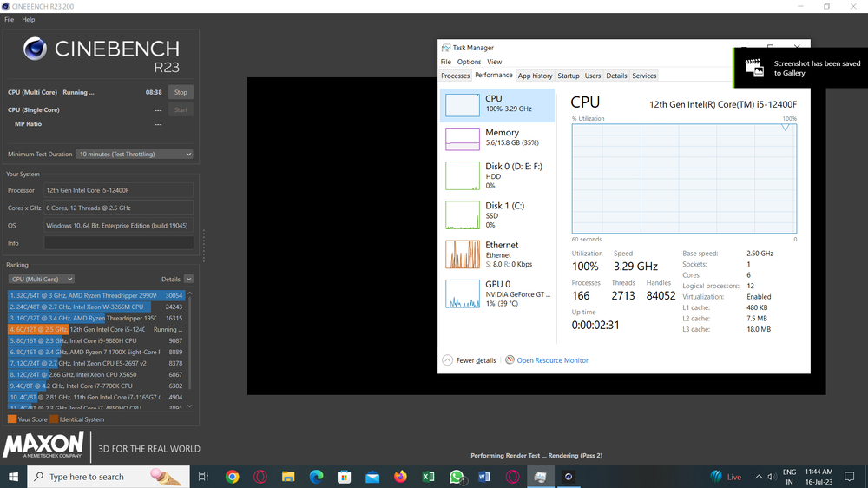Click the volume speaker tray icon
This screenshot has height=488, width=868.
773,477
